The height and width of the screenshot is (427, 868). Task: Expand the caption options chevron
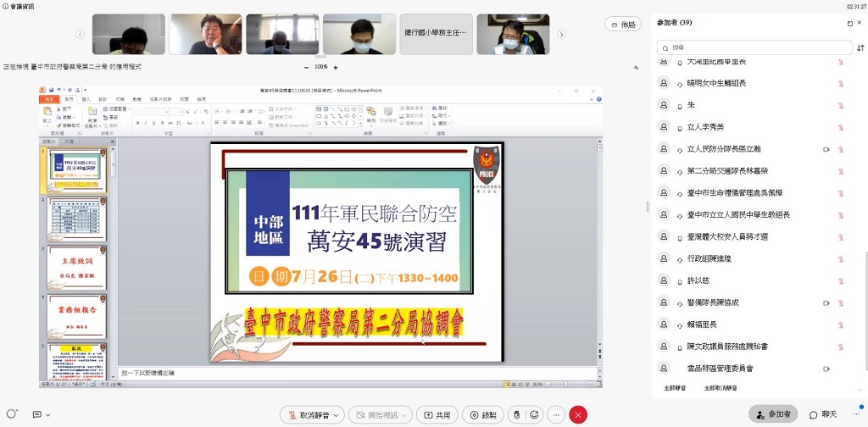[x=48, y=415]
